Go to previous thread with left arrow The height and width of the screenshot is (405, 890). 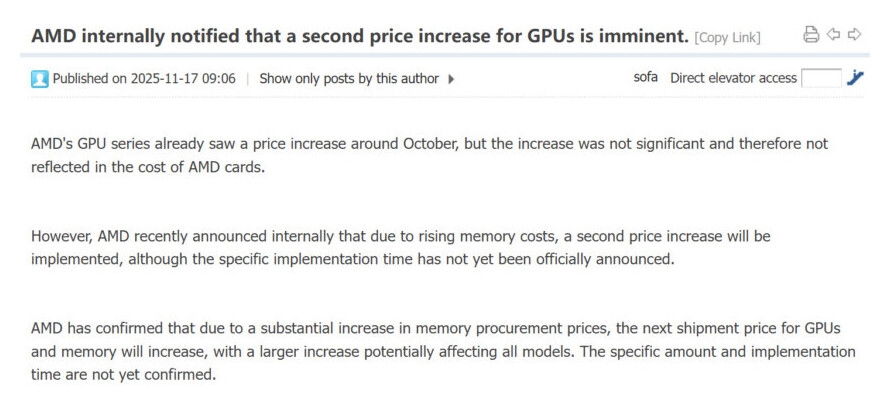833,35
